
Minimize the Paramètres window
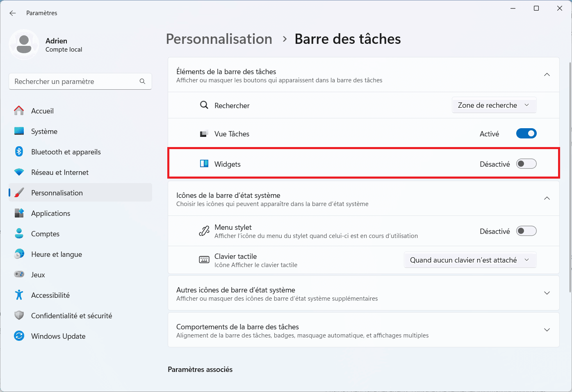[513, 8]
